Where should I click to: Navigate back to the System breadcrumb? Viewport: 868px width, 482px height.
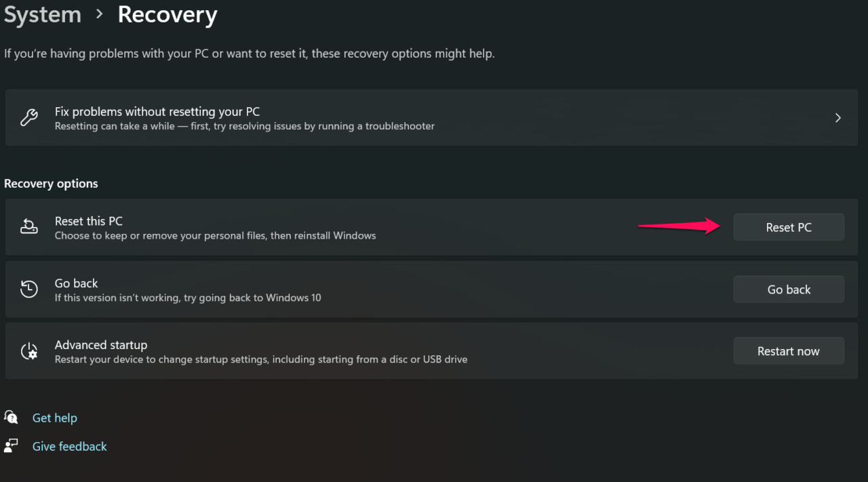[x=42, y=15]
